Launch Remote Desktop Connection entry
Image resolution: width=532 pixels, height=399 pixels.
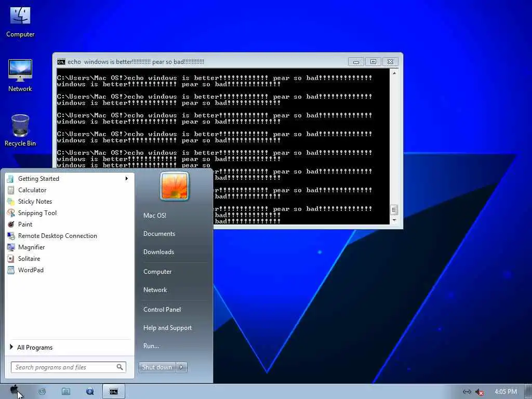tap(70, 236)
